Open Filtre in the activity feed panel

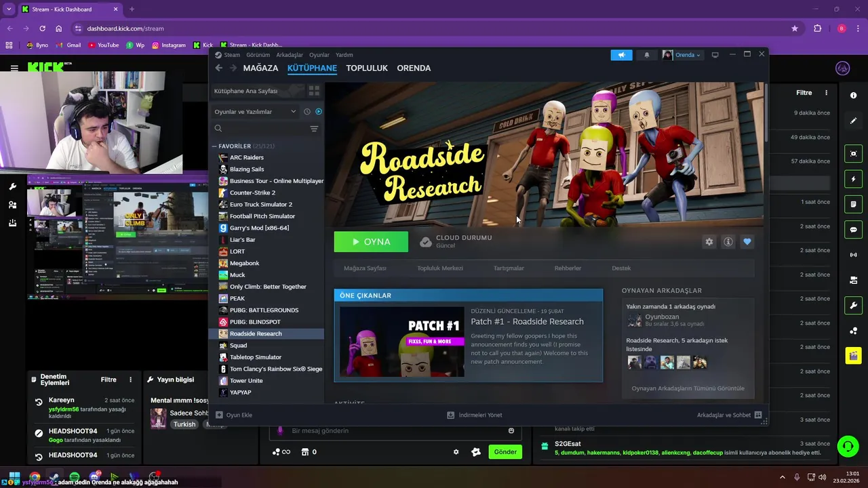[804, 93]
